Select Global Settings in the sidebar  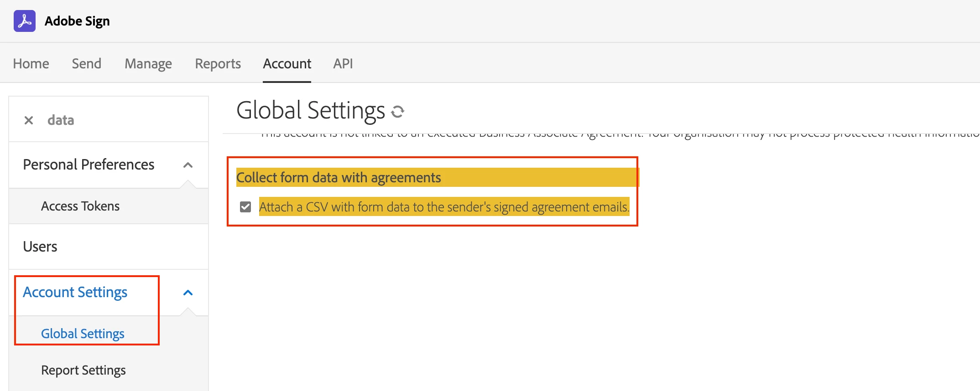[83, 334]
